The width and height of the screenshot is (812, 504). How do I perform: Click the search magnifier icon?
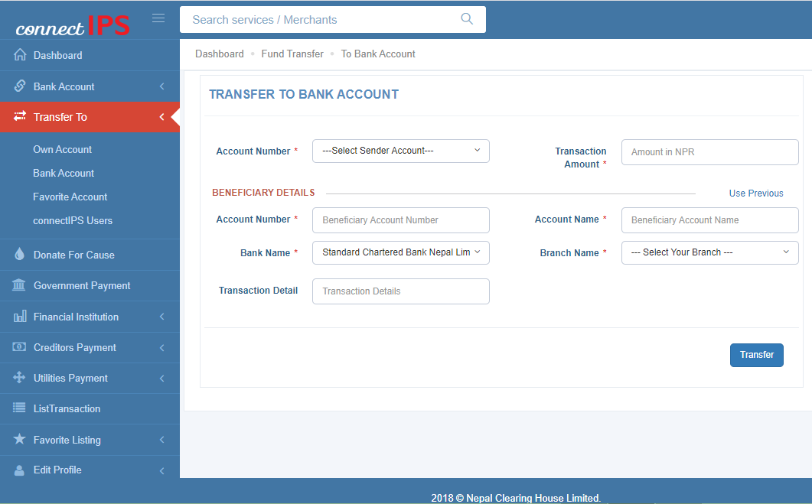467,19
